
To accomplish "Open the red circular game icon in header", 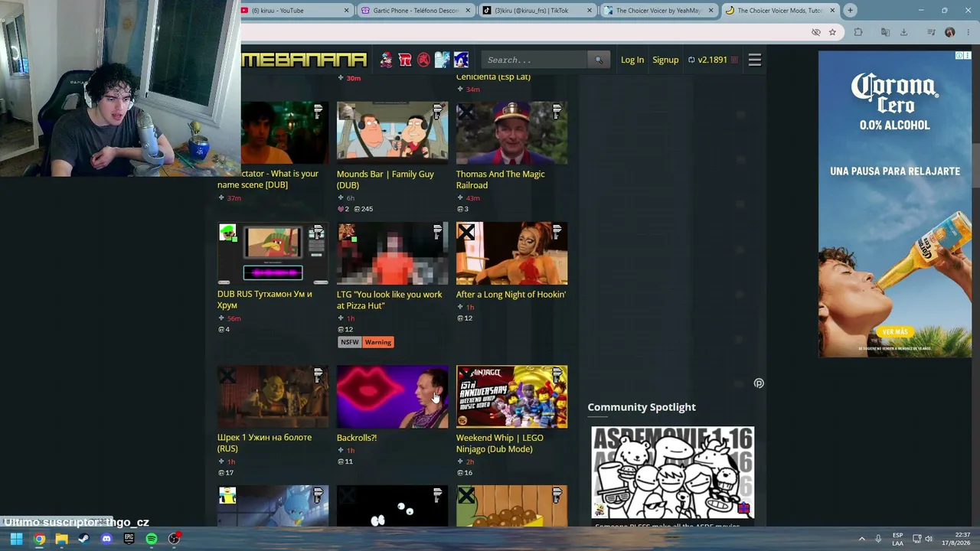I will click(423, 60).
